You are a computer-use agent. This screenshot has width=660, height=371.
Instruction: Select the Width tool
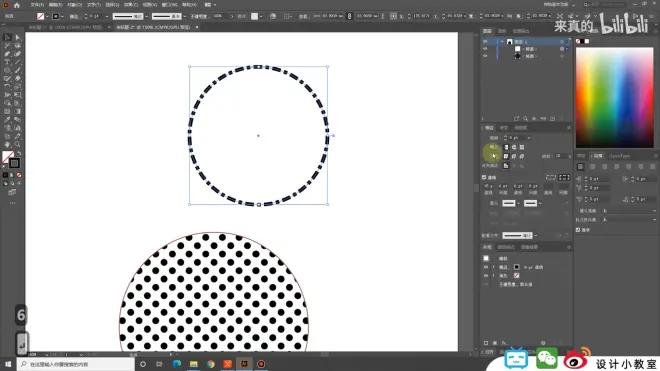coord(7,95)
